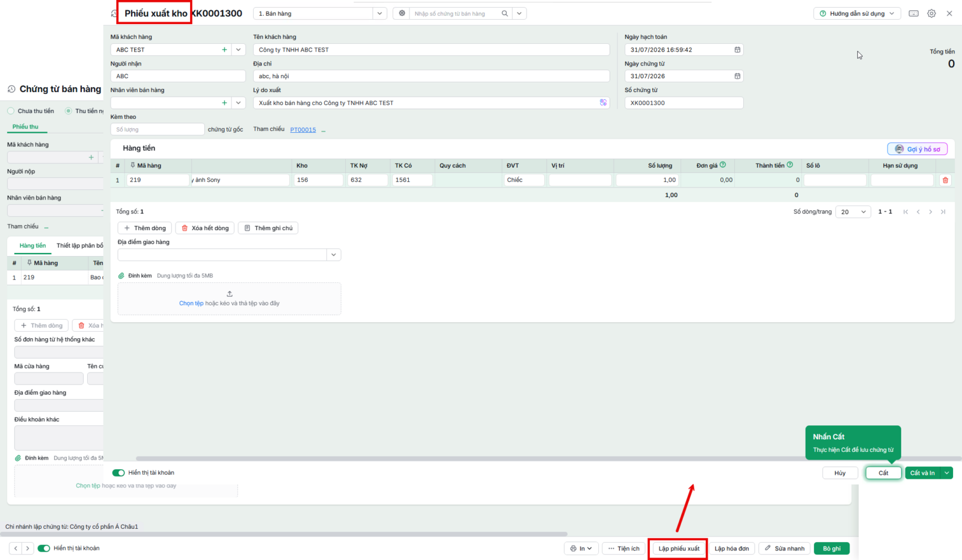Click Kèm theo Số lượng input field
This screenshot has height=560, width=962.
tap(158, 129)
